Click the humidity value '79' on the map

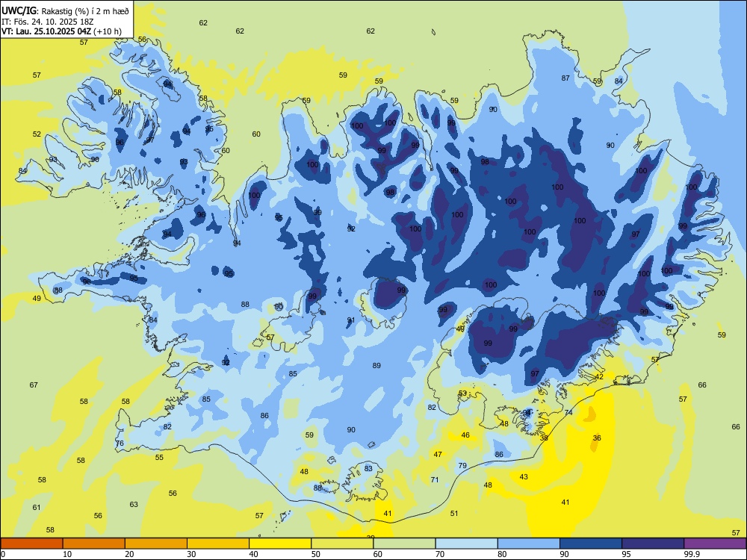tap(462, 465)
